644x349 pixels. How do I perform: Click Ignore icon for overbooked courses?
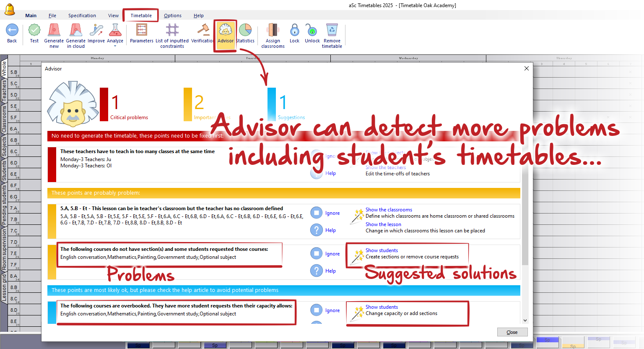pyautogui.click(x=317, y=310)
